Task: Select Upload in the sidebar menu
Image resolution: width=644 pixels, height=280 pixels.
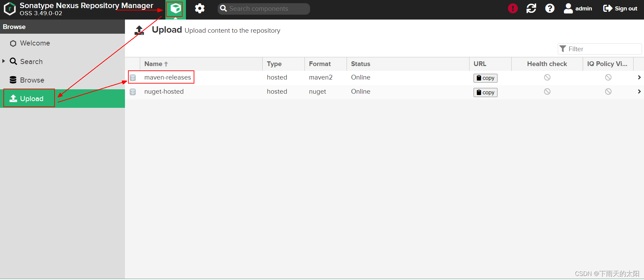Action: [x=62, y=98]
